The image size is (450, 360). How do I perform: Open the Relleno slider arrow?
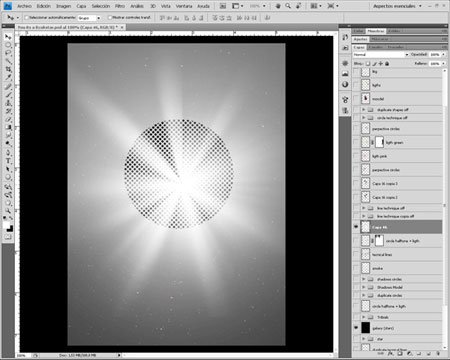click(x=443, y=63)
